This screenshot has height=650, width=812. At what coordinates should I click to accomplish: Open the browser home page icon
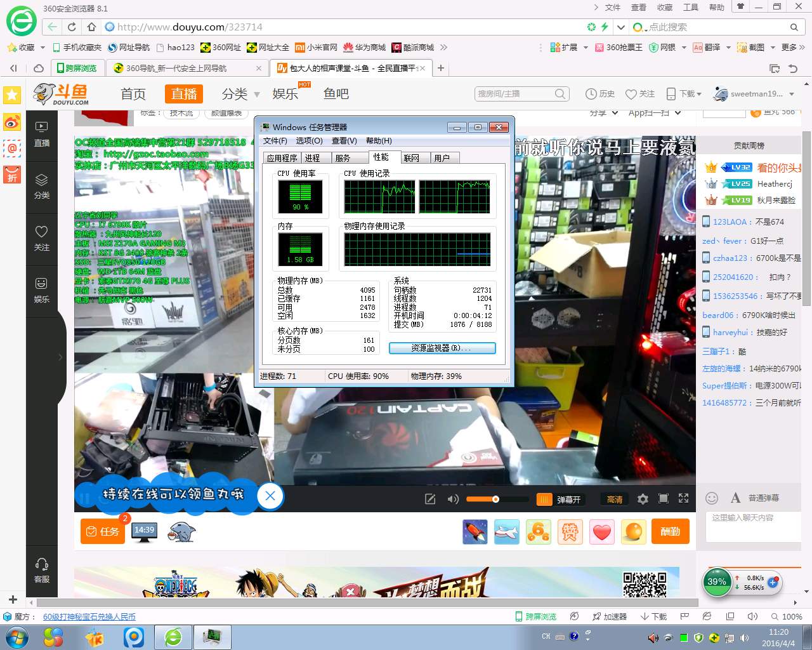click(x=91, y=27)
